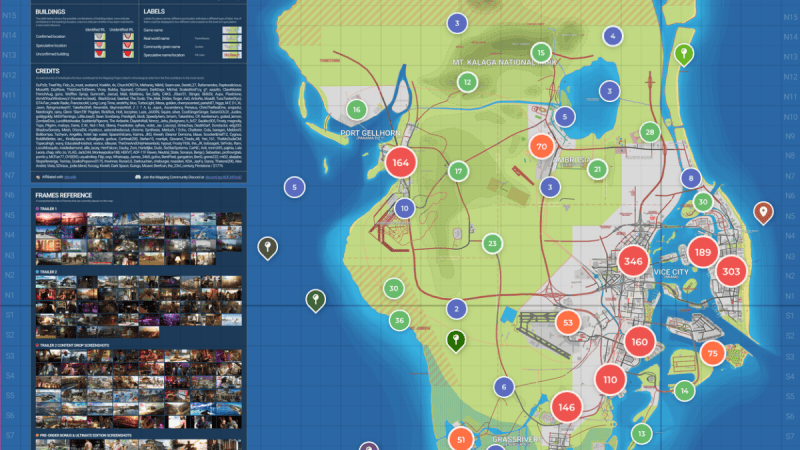Open the red 146 cluster marker
The width and height of the screenshot is (800, 450).
click(x=566, y=407)
